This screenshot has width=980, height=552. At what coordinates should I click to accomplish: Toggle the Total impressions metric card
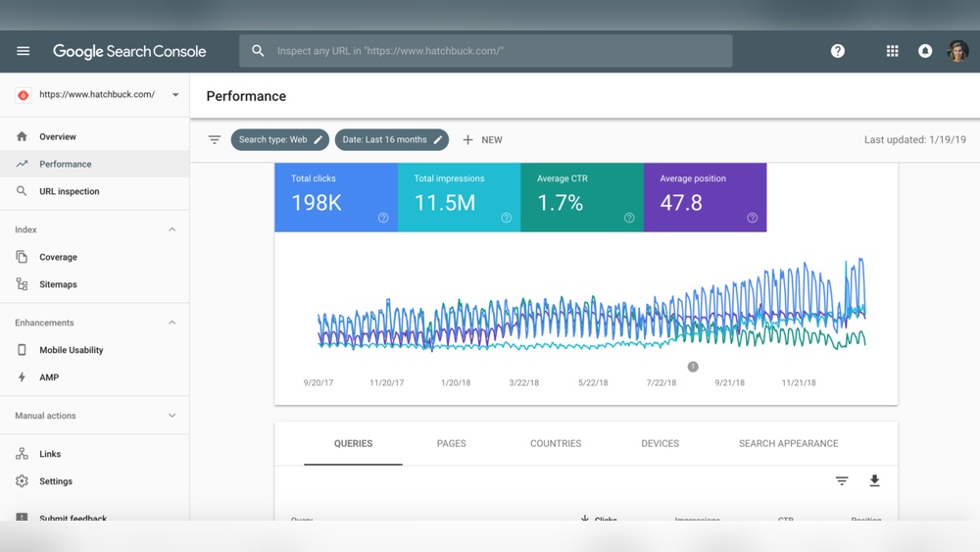tap(459, 197)
